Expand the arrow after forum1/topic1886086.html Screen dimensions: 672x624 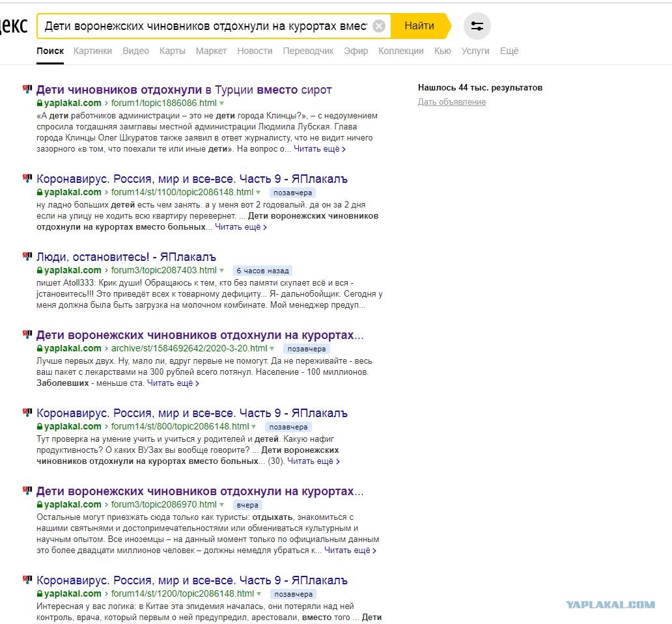(x=221, y=103)
